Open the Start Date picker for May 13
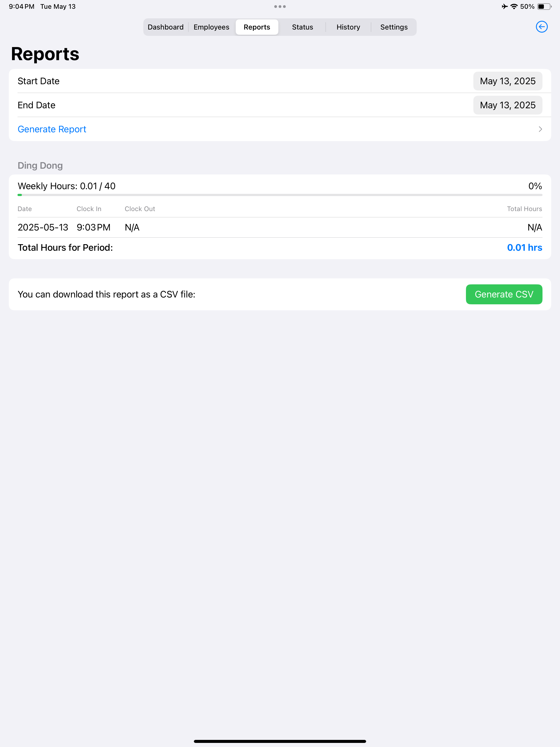 coord(508,81)
